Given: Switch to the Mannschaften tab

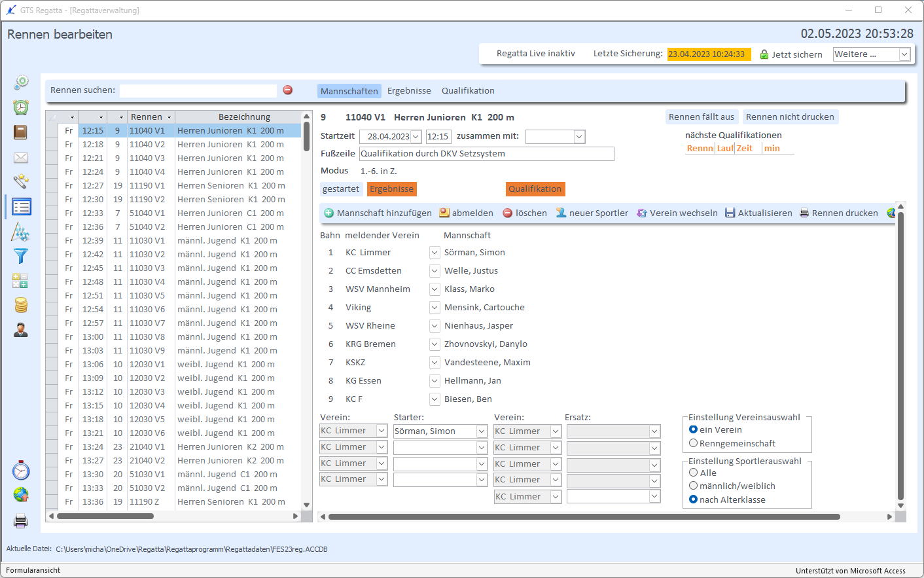Looking at the screenshot, I should [349, 91].
